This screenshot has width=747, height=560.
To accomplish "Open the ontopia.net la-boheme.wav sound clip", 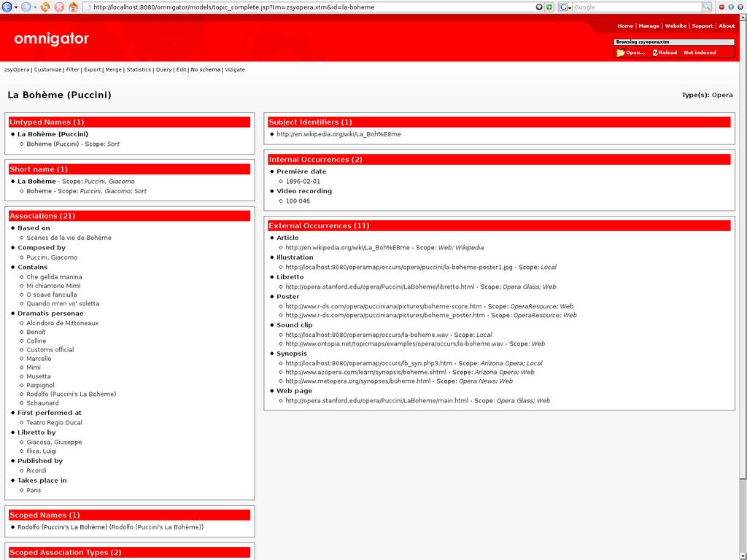I will pos(395,343).
